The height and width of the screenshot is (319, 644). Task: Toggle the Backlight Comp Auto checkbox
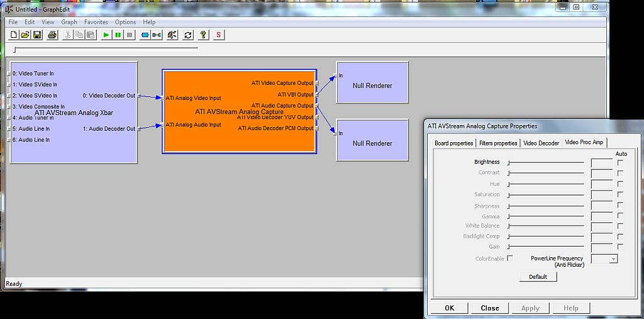(x=620, y=237)
